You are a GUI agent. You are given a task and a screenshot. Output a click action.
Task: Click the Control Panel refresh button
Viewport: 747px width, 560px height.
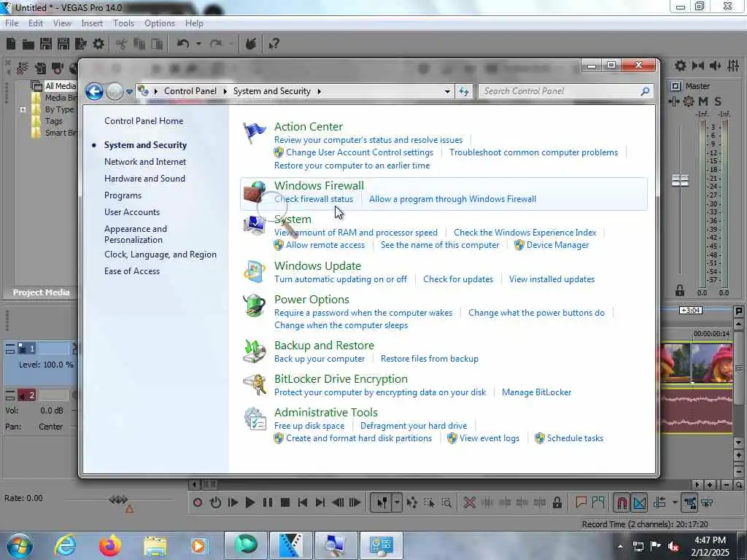coord(464,91)
